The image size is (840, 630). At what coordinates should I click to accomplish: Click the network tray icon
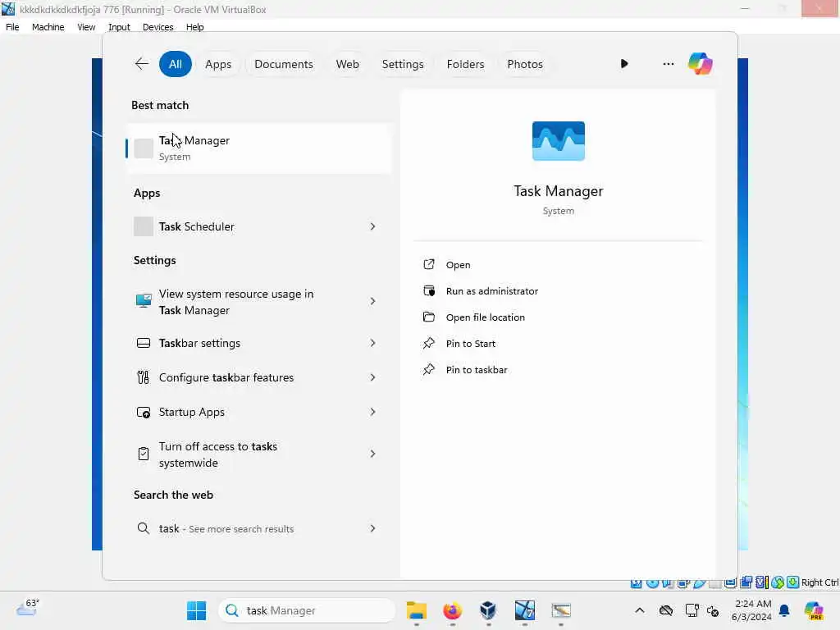692,610
